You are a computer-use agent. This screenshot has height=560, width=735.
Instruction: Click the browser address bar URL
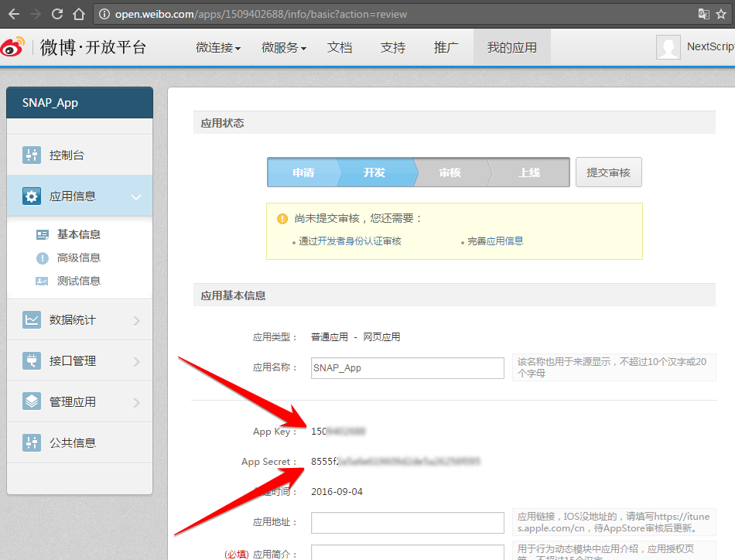pos(261,14)
